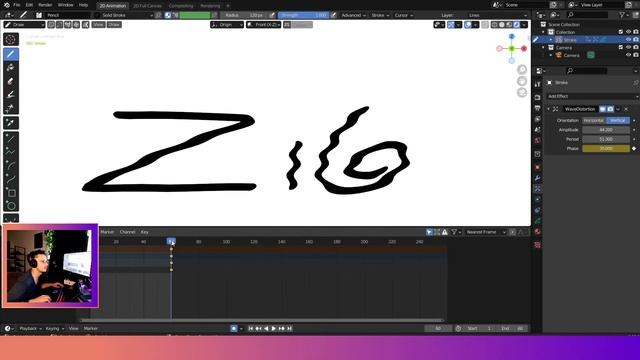This screenshot has width=640, height=360.
Task: Toggle WaveDistortion render visibility
Action: tap(610, 109)
